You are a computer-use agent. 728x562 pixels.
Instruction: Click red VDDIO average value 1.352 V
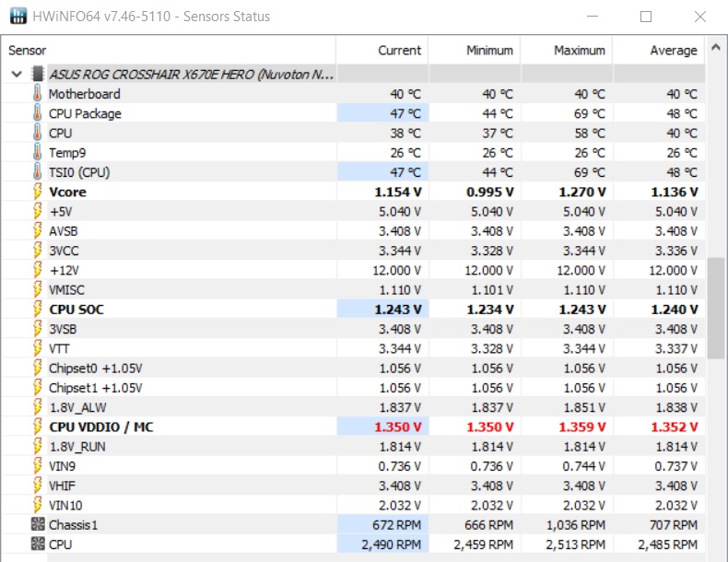point(675,427)
